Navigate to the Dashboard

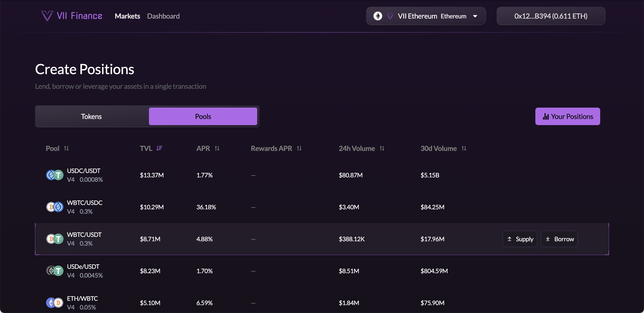pos(163,16)
